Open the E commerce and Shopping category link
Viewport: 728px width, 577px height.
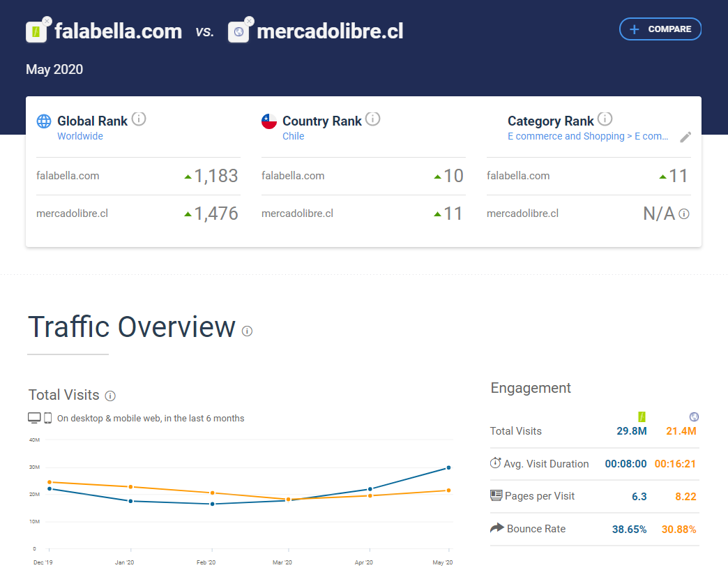(x=588, y=136)
